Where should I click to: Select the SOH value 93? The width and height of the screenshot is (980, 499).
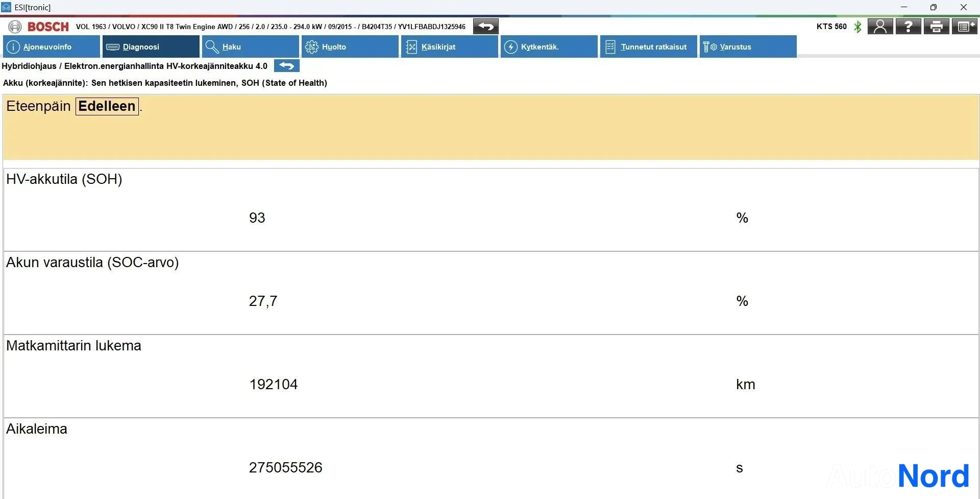(257, 218)
